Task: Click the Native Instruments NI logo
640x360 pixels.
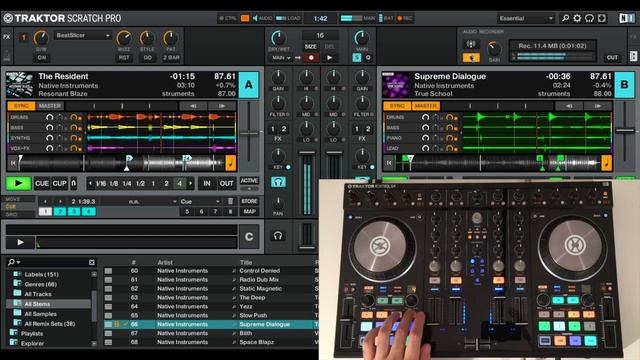Action: (626, 18)
